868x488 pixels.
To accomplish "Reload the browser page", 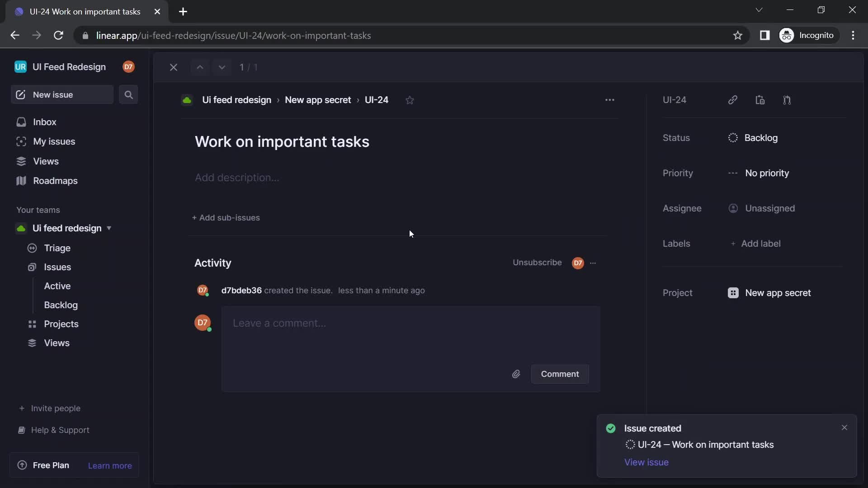I will [58, 35].
